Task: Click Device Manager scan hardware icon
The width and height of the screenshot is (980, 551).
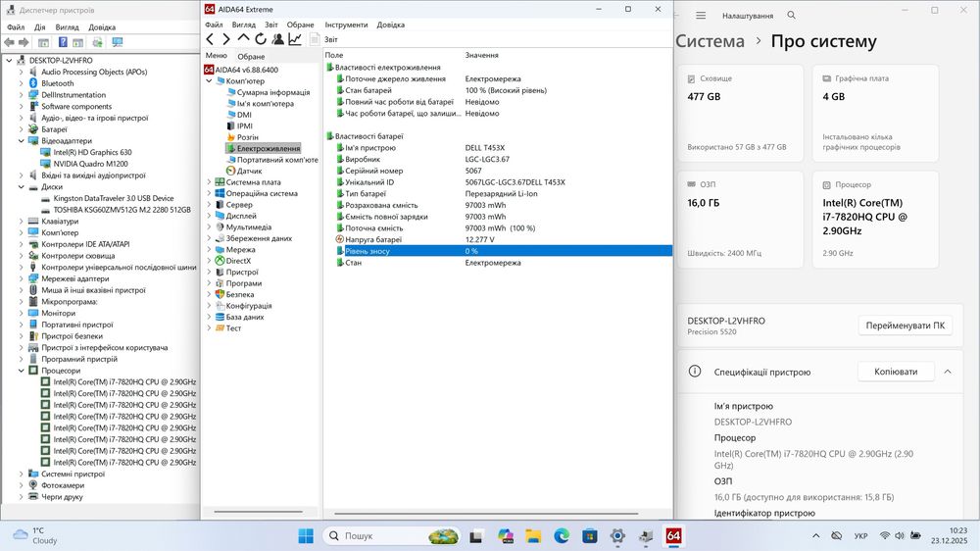Action: pos(118,42)
